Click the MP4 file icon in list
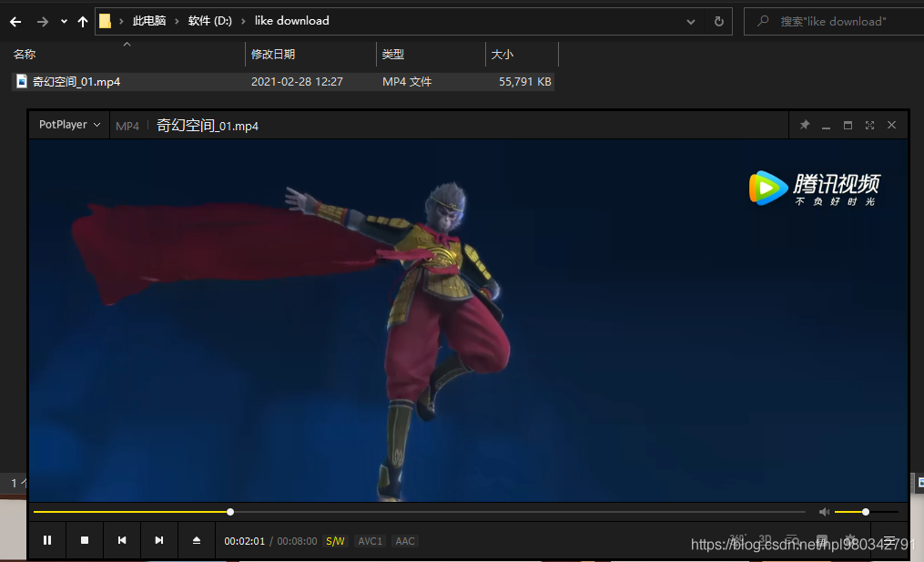The height and width of the screenshot is (562, 924). point(22,81)
